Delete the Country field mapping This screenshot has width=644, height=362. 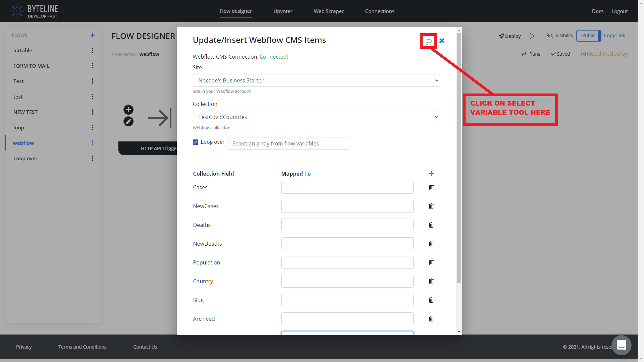coord(431,281)
